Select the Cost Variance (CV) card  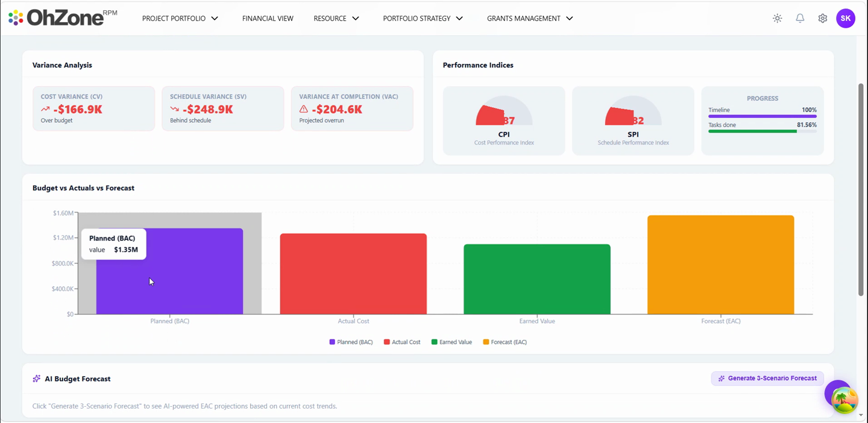click(x=93, y=108)
